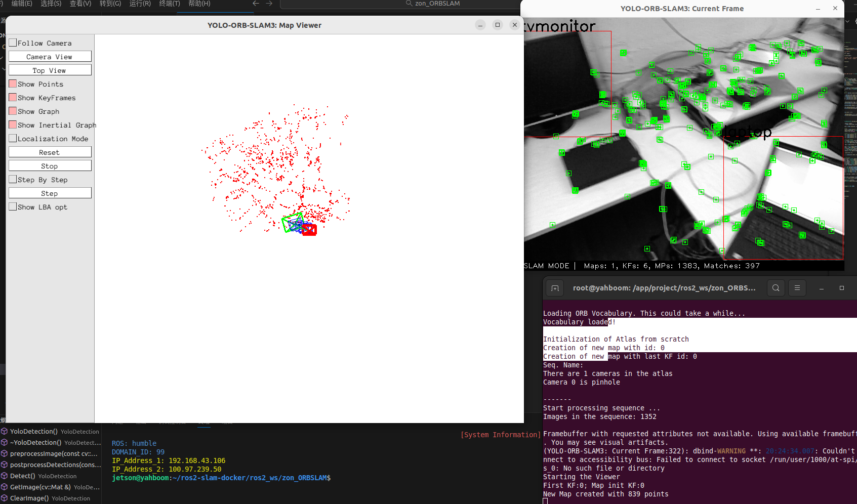
Task: Minimize the Map Viewer window
Action: tap(480, 25)
